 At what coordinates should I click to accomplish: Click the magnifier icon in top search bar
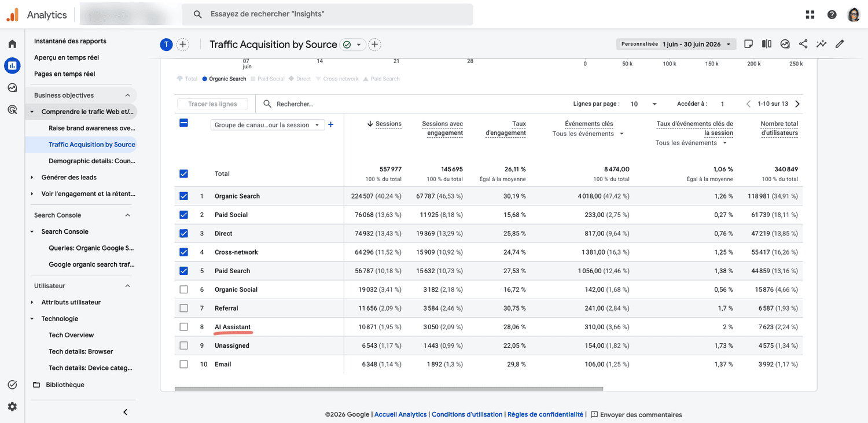tap(198, 14)
